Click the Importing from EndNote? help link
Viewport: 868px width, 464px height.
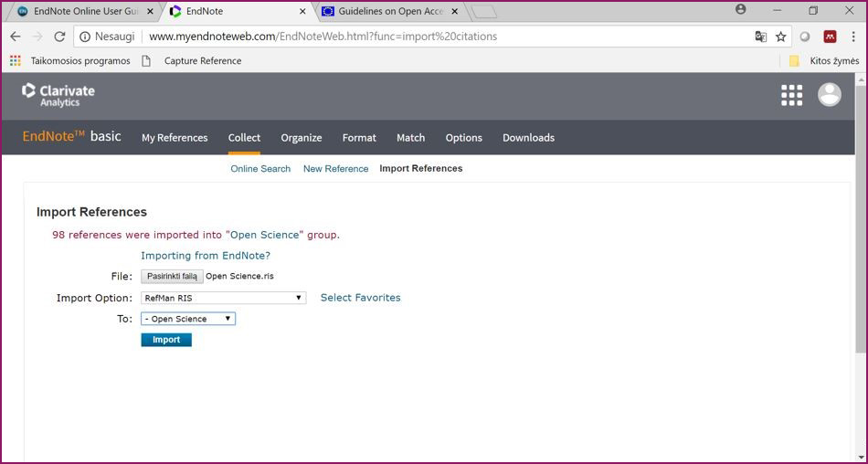tap(206, 256)
